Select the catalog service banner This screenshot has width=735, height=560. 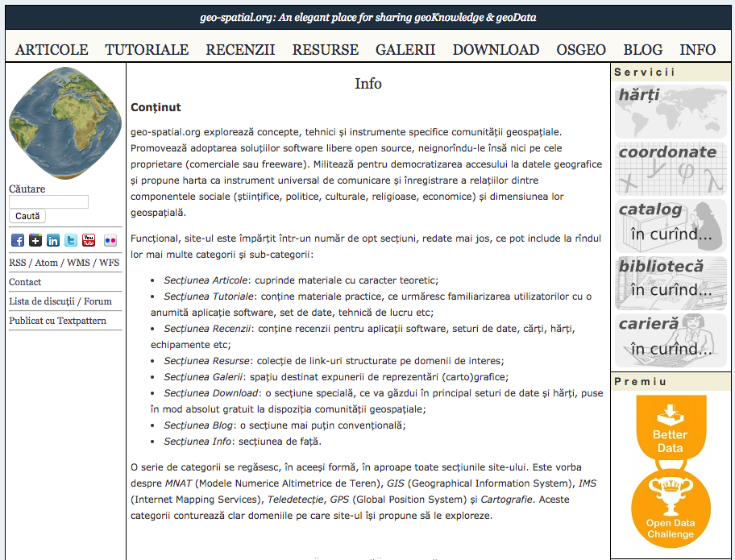pos(671,226)
